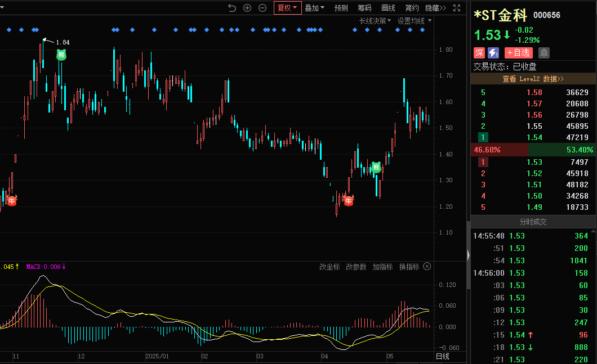Select 换指标 to switch indicator
The height and width of the screenshot is (364, 597).
pyautogui.click(x=409, y=267)
